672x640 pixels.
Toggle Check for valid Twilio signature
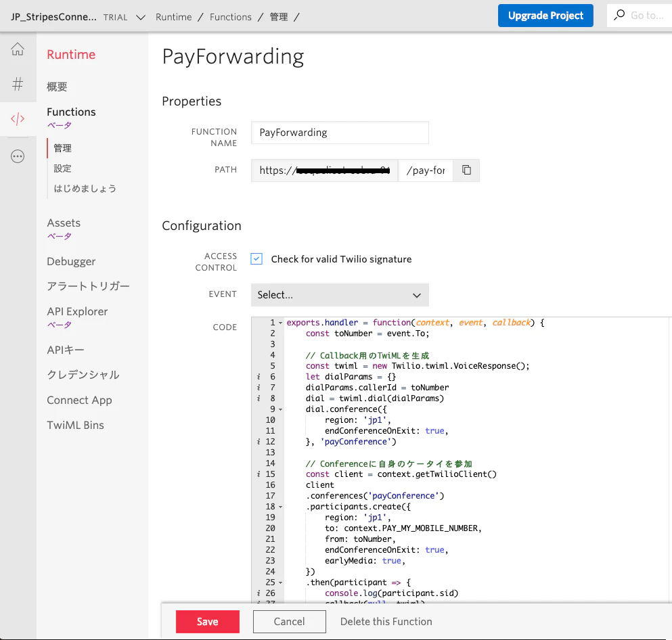pos(256,258)
